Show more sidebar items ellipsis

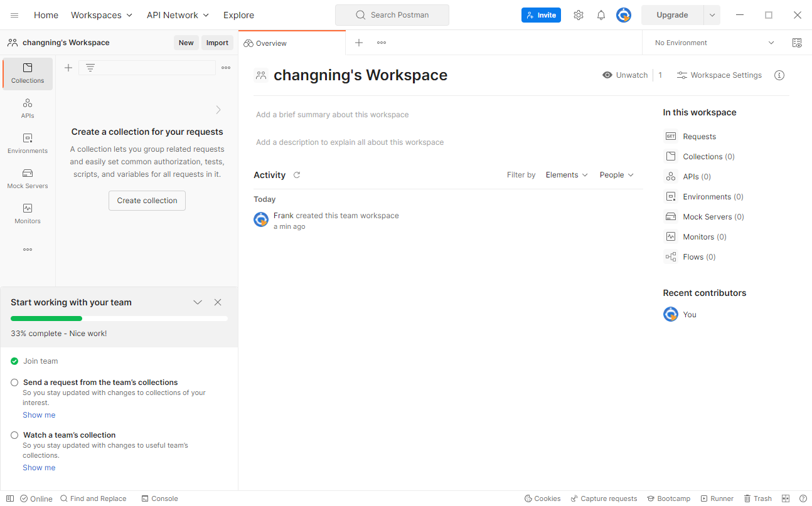[x=28, y=250]
